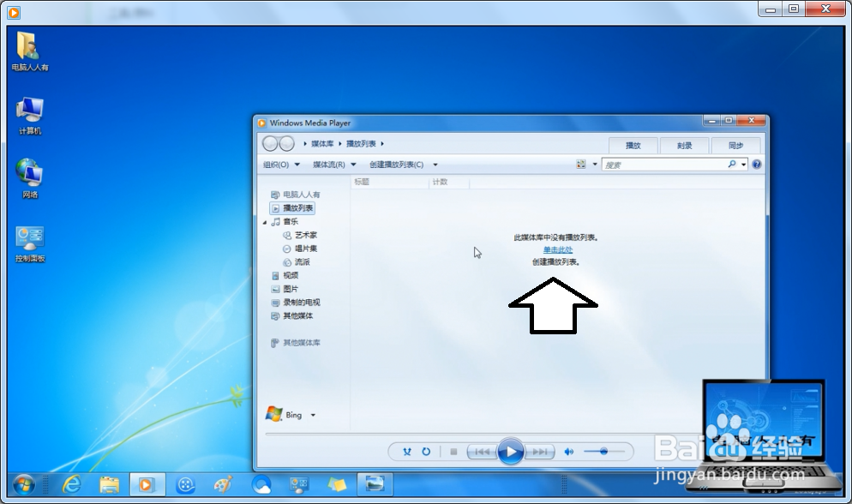The height and width of the screenshot is (504, 852).
Task: Open 录制的电视 library
Action: 296,303
